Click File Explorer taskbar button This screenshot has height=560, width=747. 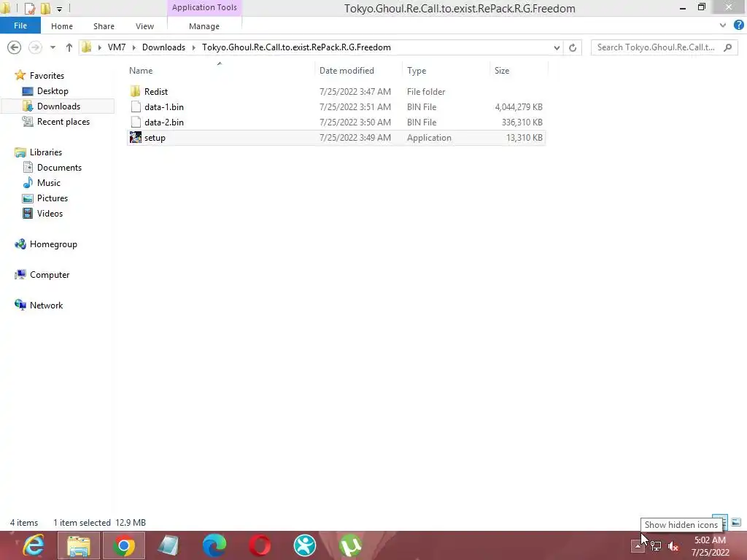coord(79,545)
